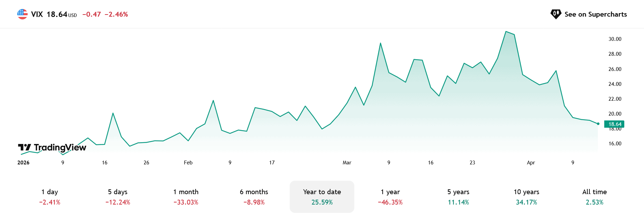Choose the All time range tab
644x217 pixels.
(594, 197)
